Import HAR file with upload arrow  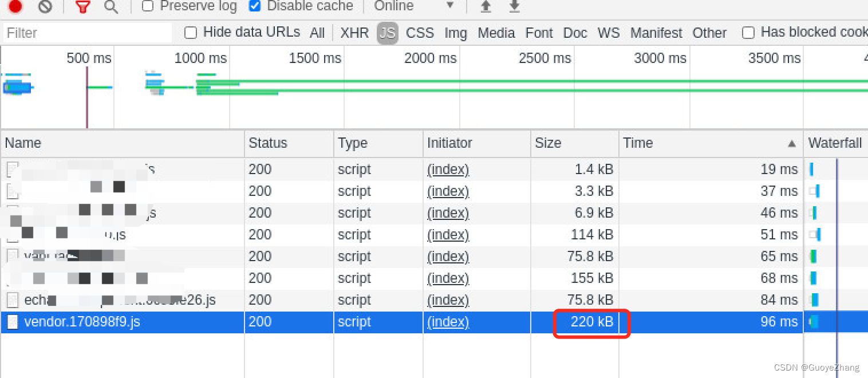tap(486, 6)
